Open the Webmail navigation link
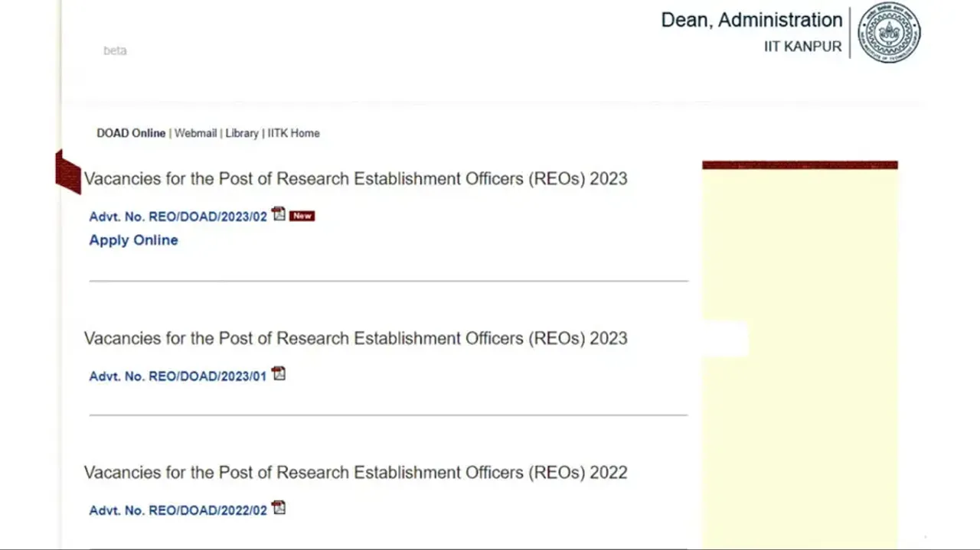The image size is (980, 550). 195,133
